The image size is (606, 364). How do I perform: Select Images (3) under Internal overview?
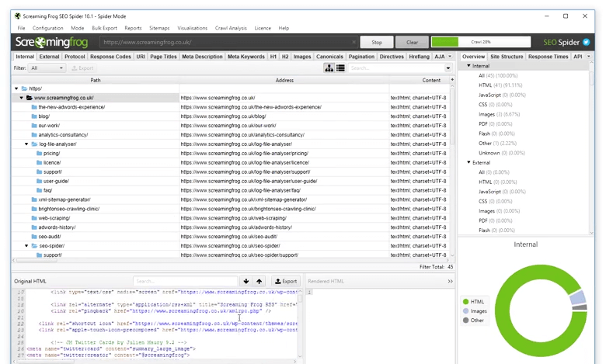[x=499, y=114]
